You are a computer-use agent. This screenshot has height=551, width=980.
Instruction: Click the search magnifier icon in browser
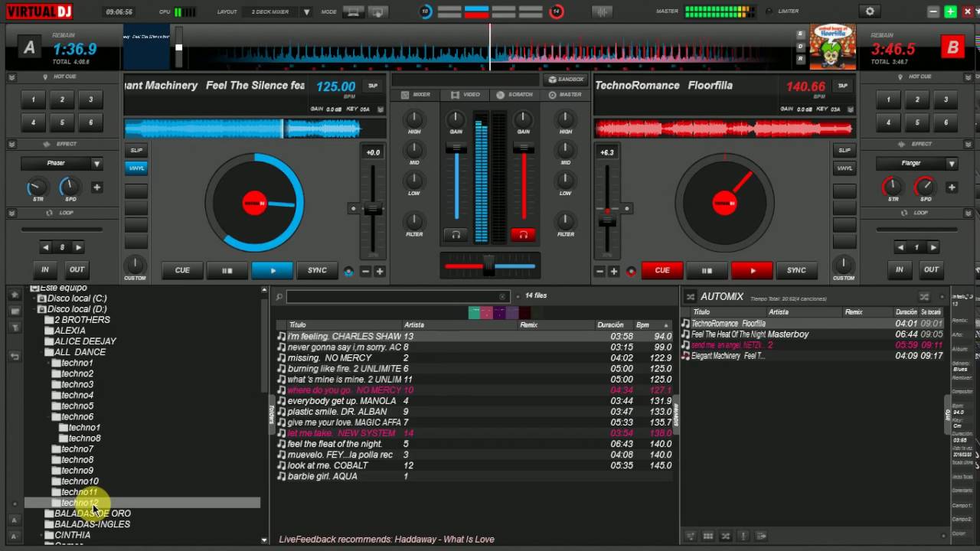click(279, 297)
